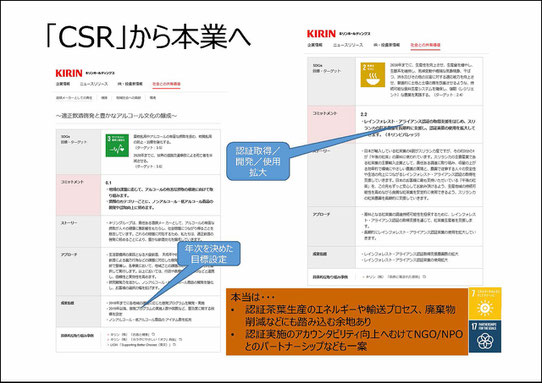Click bullet about 認証茶葉生産のエネルギー
542x383 pixels.
coord(350,315)
